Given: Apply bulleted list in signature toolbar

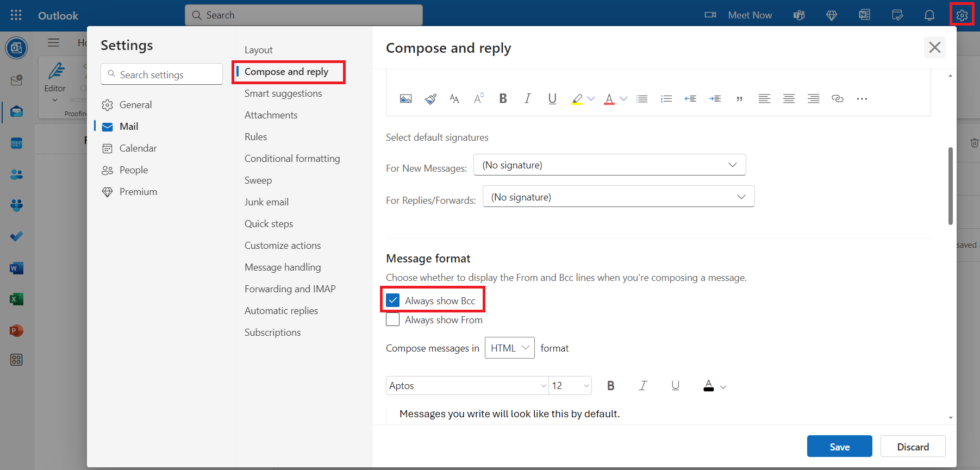Looking at the screenshot, I should (642, 98).
